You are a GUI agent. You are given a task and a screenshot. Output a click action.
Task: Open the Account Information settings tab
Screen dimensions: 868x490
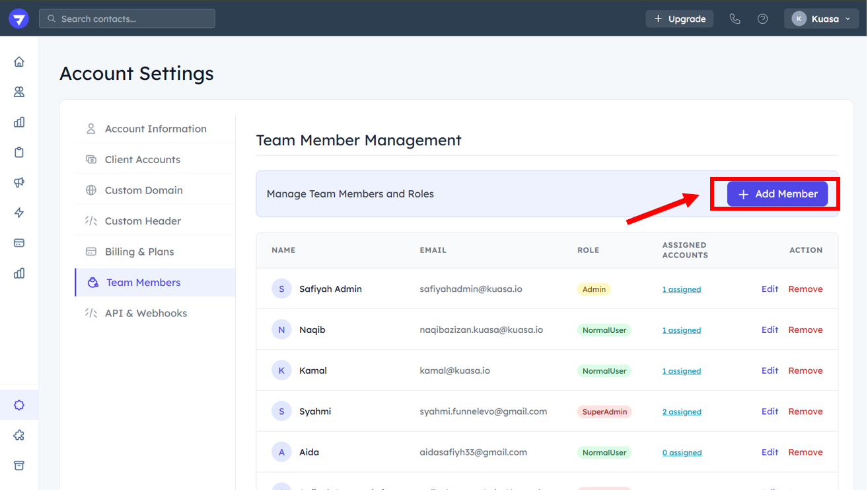pos(155,129)
